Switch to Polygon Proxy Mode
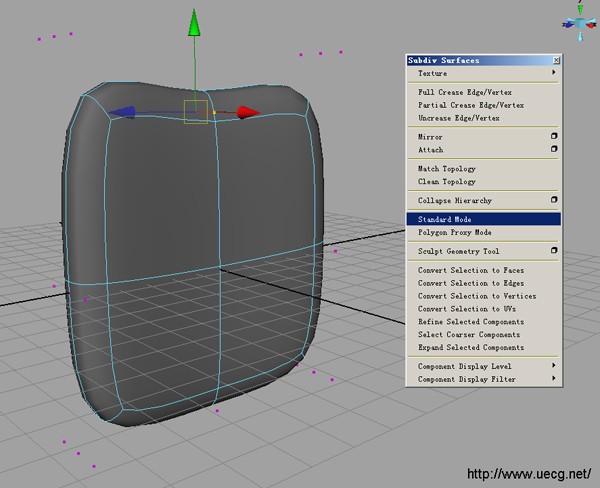The height and width of the screenshot is (488, 600). 484,232
